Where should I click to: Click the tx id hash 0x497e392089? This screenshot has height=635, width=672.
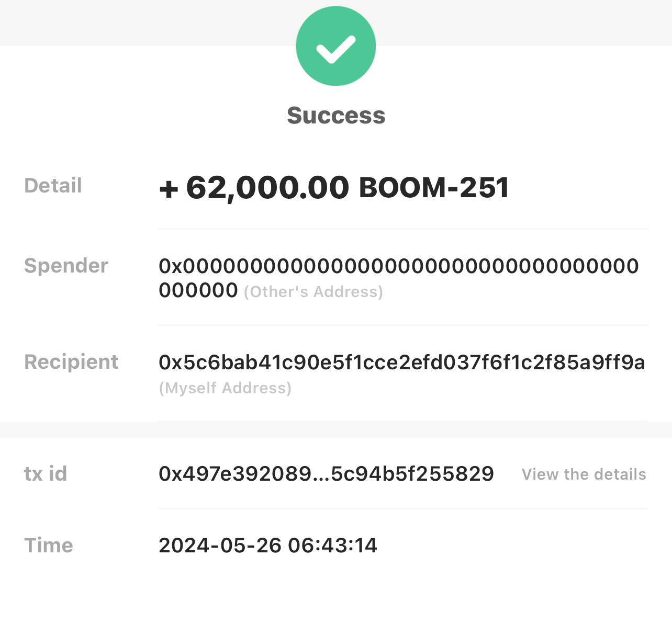pyautogui.click(x=327, y=474)
